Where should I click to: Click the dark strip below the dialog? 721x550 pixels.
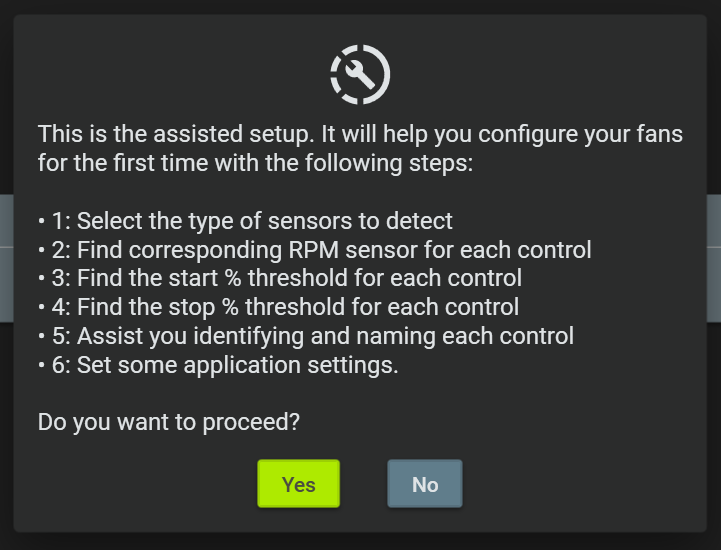tap(360, 541)
